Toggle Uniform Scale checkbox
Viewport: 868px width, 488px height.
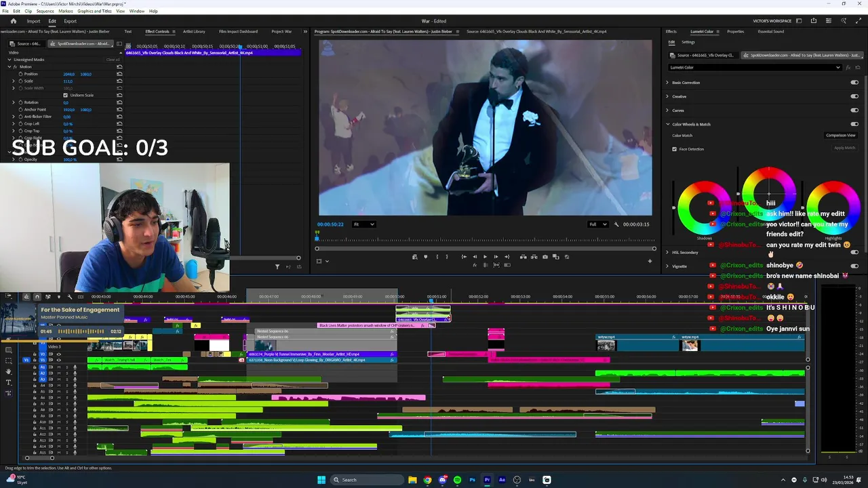65,95
